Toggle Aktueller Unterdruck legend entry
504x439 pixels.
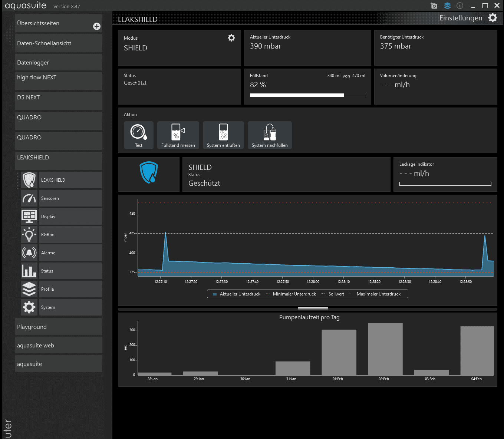pos(237,294)
